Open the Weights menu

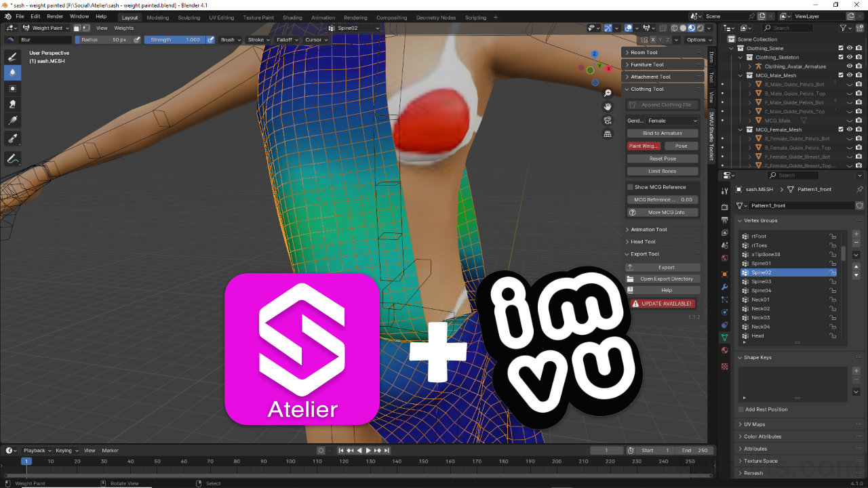pos(124,28)
